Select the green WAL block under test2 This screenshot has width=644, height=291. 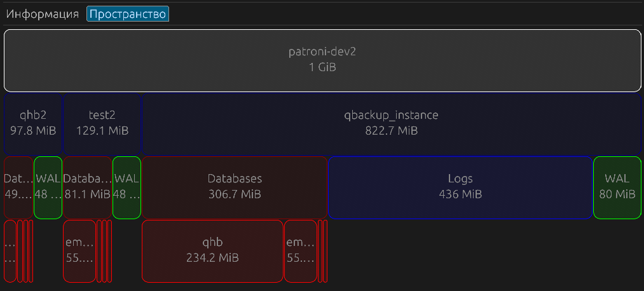click(x=127, y=187)
